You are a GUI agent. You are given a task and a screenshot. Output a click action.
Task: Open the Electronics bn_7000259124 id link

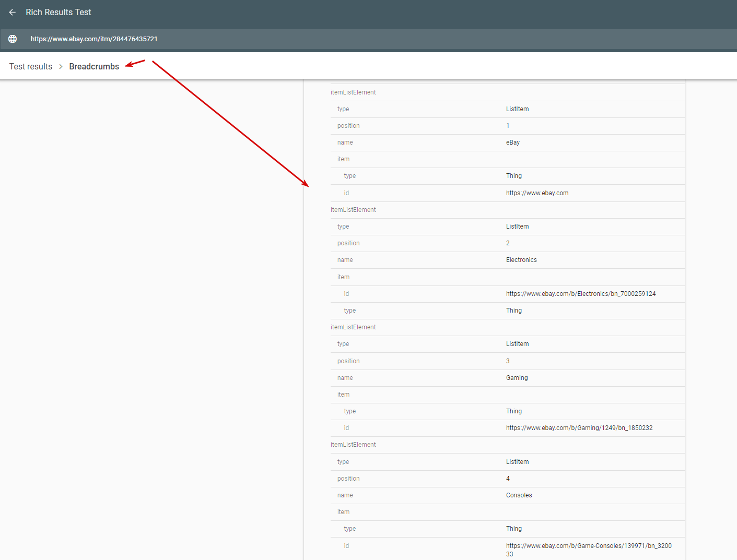coord(580,293)
